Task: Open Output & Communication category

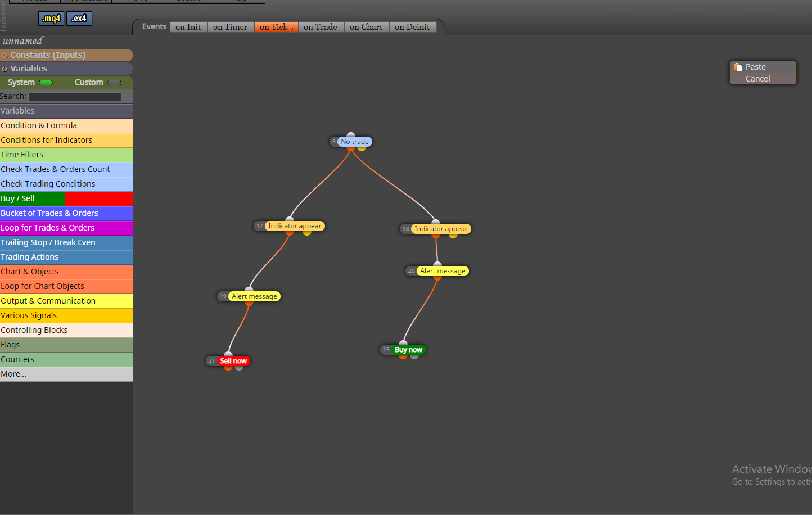Action: (66, 301)
